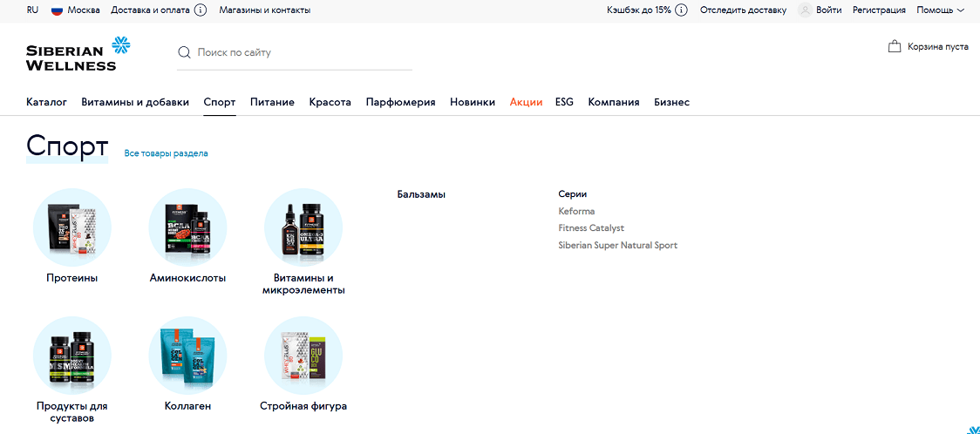This screenshot has width=980, height=434.
Task: Open the RU language selector
Action: pyautogui.click(x=32, y=10)
